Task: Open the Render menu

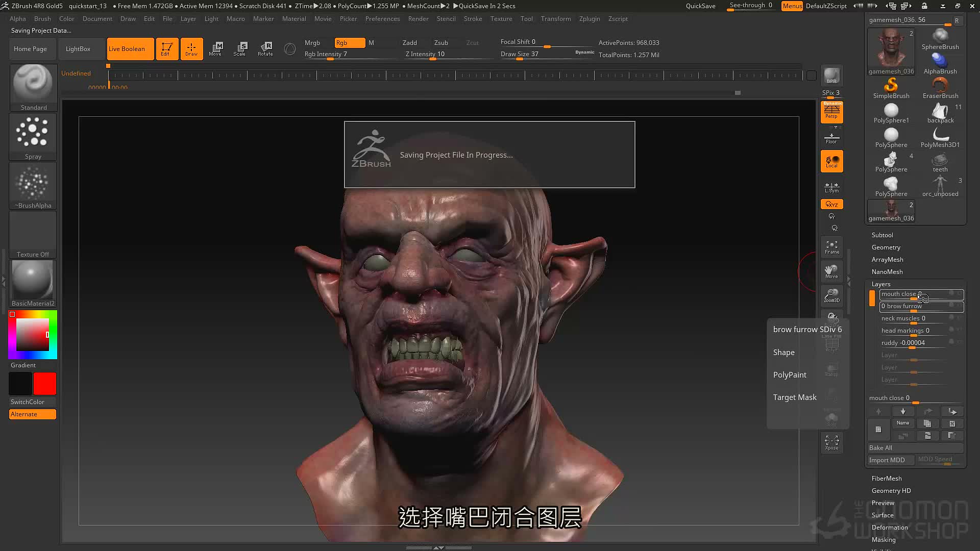Action: pyautogui.click(x=418, y=19)
